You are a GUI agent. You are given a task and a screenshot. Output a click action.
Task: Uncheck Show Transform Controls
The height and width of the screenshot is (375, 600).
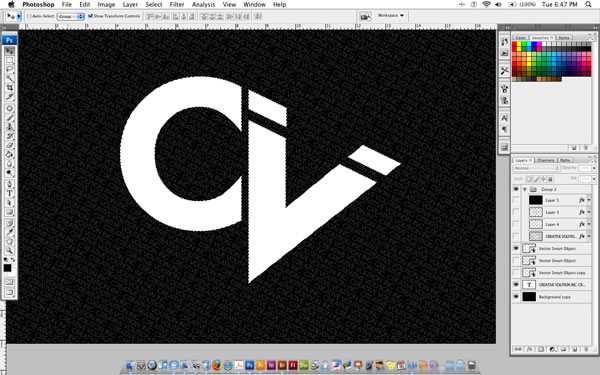[x=91, y=16]
